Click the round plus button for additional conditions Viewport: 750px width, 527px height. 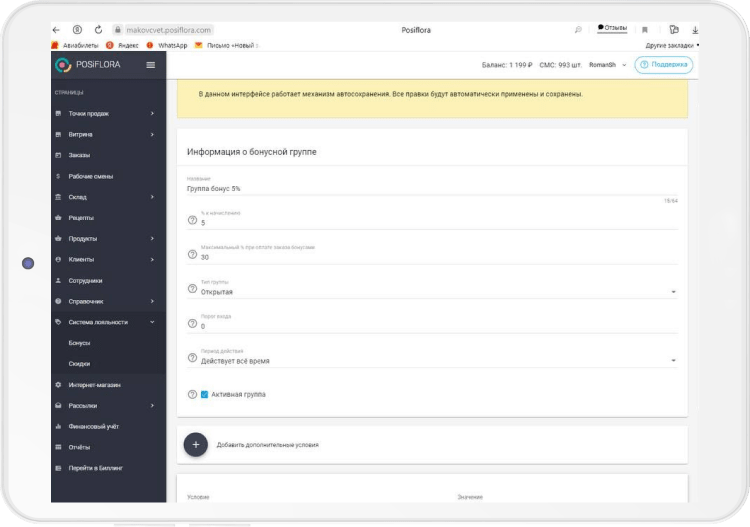(x=196, y=445)
